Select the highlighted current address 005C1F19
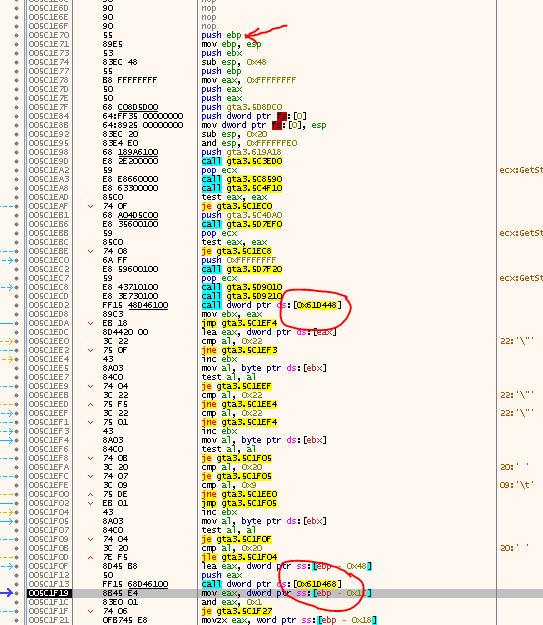This screenshot has width=543, height=625. pos(49,593)
